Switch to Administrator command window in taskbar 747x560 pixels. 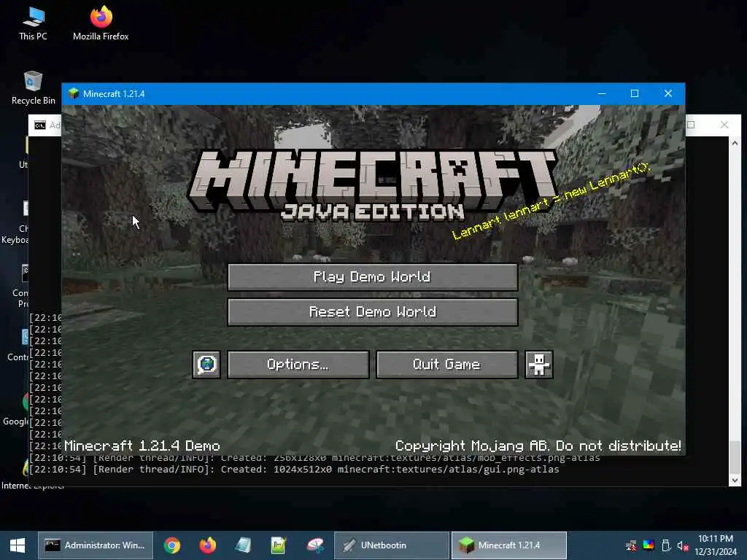coord(96,545)
